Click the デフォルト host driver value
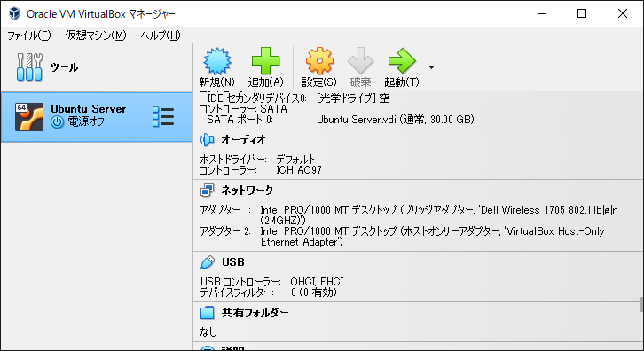This screenshot has height=351, width=644. [x=295, y=160]
